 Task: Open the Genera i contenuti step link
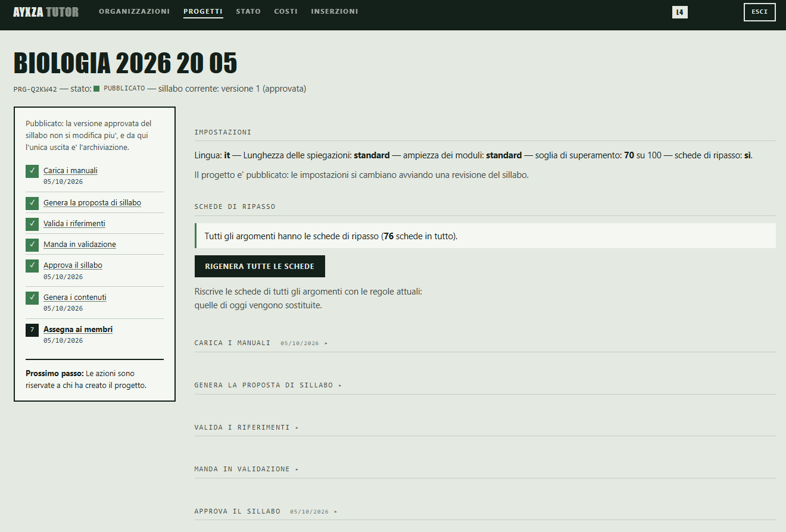pyautogui.click(x=75, y=298)
